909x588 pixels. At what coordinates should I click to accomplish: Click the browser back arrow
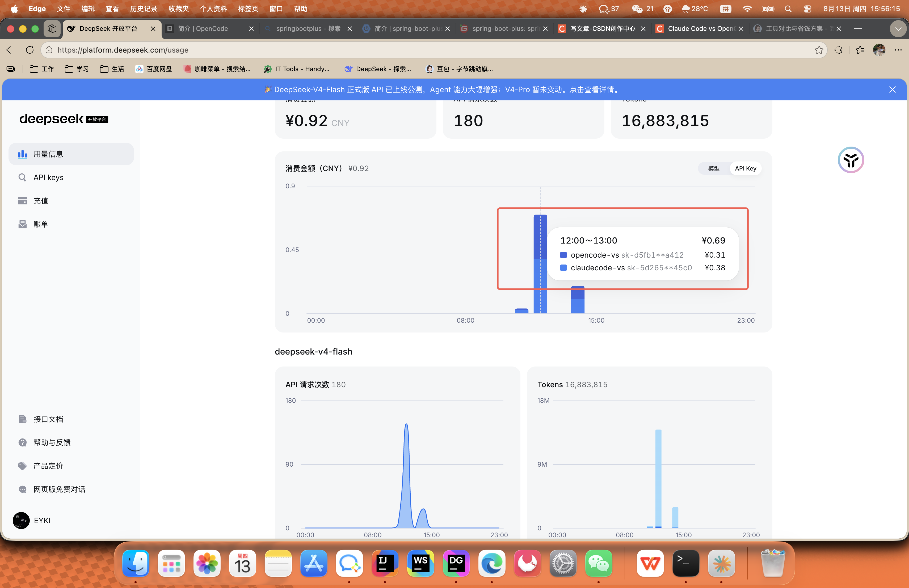[11, 50]
